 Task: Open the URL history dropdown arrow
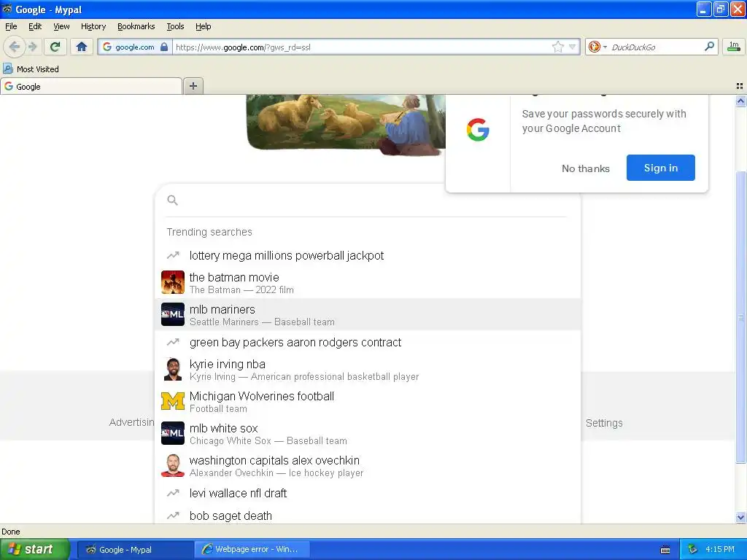pos(573,47)
